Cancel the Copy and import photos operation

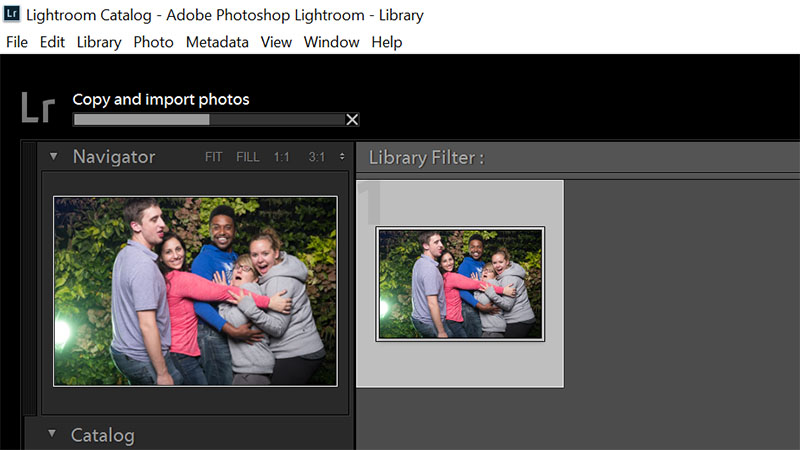(x=352, y=120)
